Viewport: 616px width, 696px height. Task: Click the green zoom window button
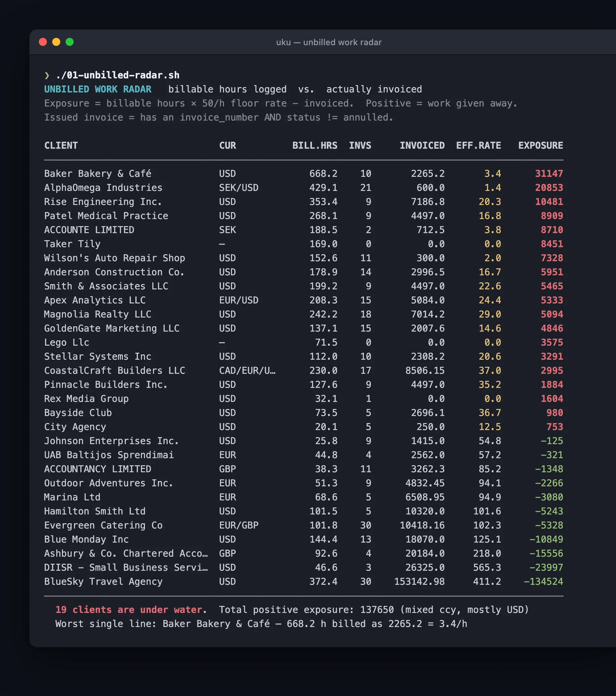coord(69,42)
